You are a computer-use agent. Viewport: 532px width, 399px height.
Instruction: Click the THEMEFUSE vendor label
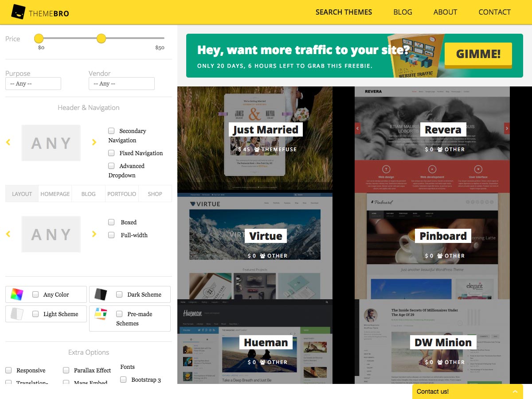click(x=279, y=149)
